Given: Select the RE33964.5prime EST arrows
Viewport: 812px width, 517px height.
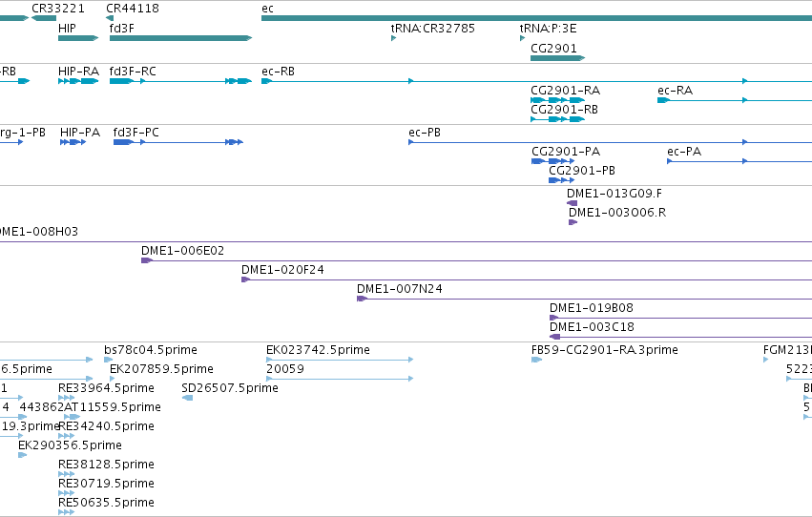Looking at the screenshot, I should coord(66,398).
